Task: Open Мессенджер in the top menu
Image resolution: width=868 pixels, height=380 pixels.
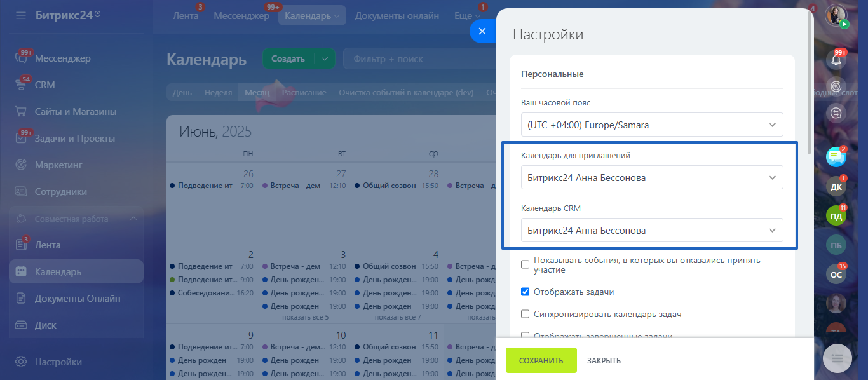Action: click(241, 16)
